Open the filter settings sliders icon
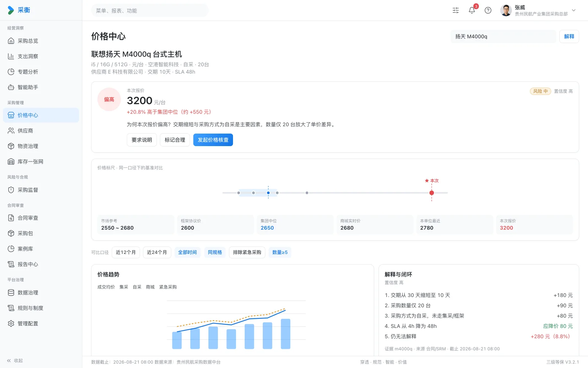The image size is (588, 368). (x=456, y=10)
